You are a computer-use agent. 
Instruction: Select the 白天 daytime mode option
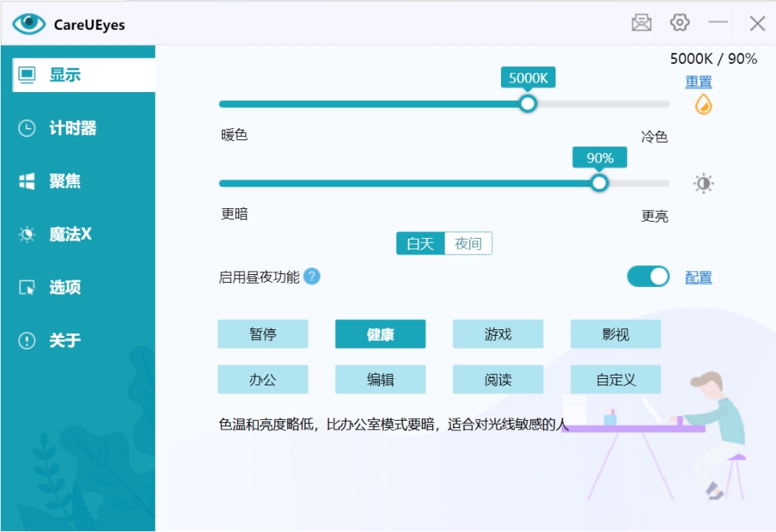coord(420,244)
